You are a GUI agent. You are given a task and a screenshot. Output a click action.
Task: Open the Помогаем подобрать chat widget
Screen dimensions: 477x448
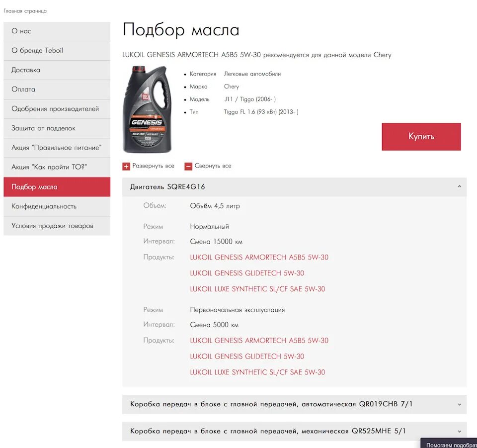(x=449, y=443)
